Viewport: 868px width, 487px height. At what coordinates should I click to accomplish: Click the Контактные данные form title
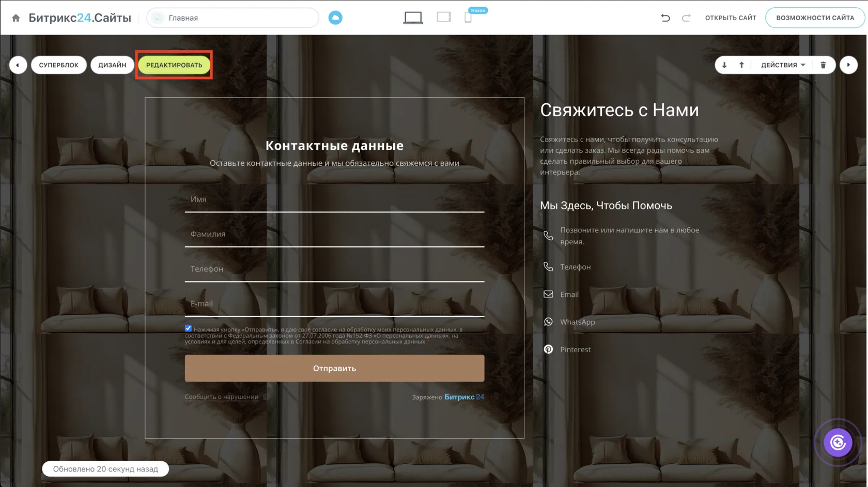pos(334,146)
